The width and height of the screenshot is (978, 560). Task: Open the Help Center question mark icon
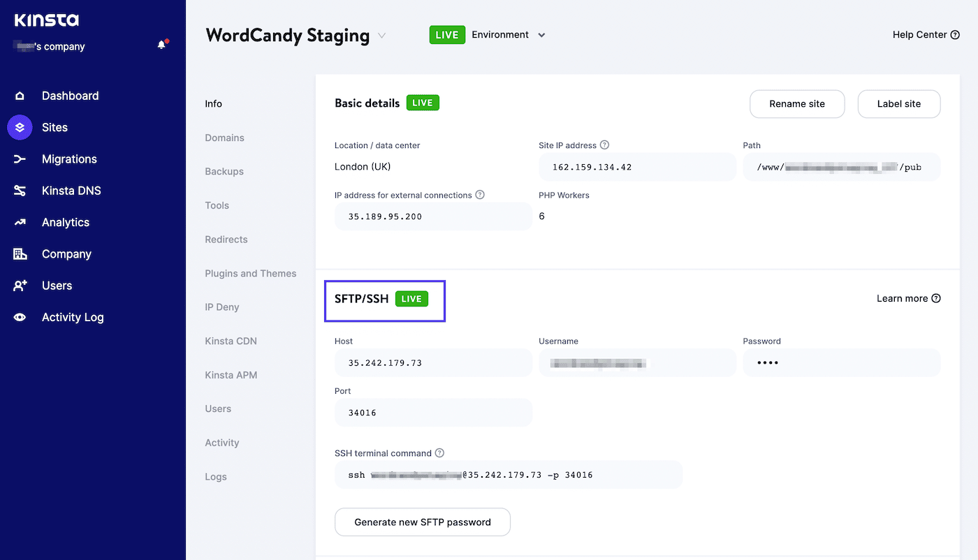[x=955, y=34]
